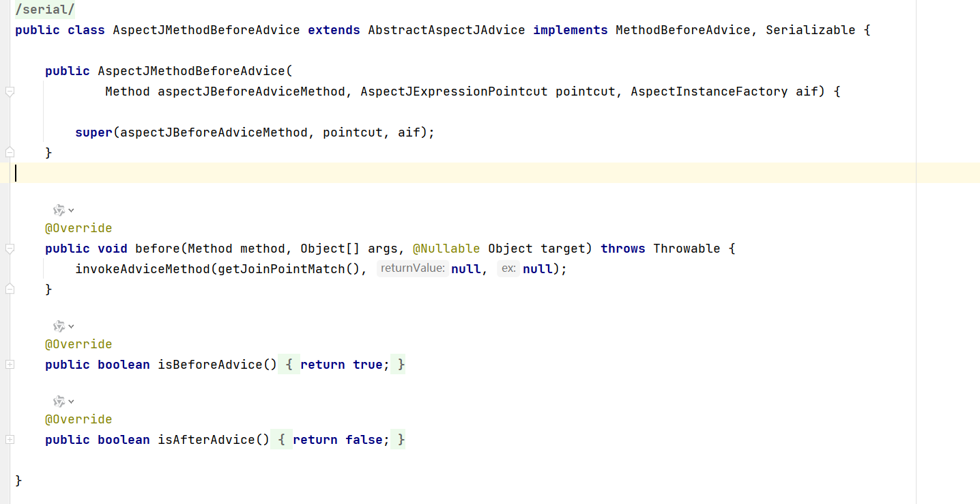This screenshot has height=504, width=980.
Task: Click the @Override annotation above the before method
Action: click(x=78, y=228)
